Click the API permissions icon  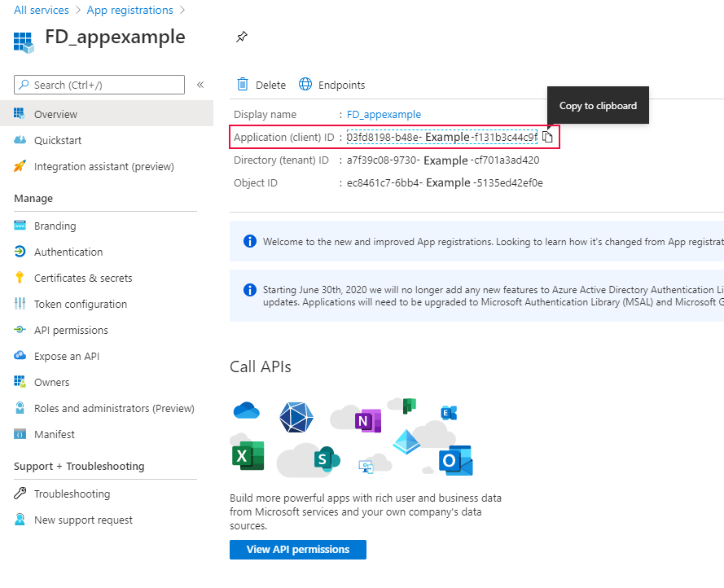(x=20, y=329)
